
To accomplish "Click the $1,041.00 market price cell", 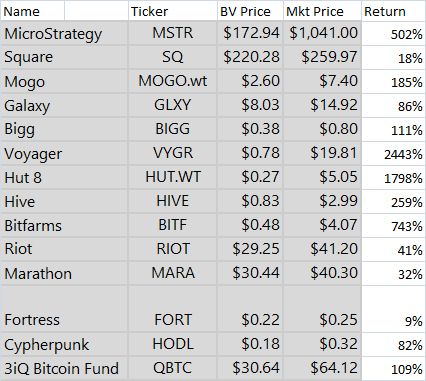I will (x=322, y=33).
